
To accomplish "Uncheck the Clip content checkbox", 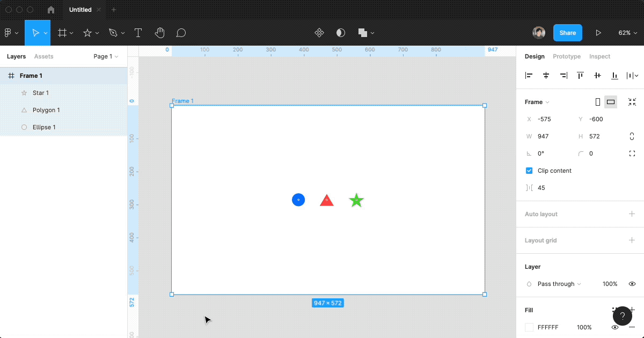I will coord(529,171).
